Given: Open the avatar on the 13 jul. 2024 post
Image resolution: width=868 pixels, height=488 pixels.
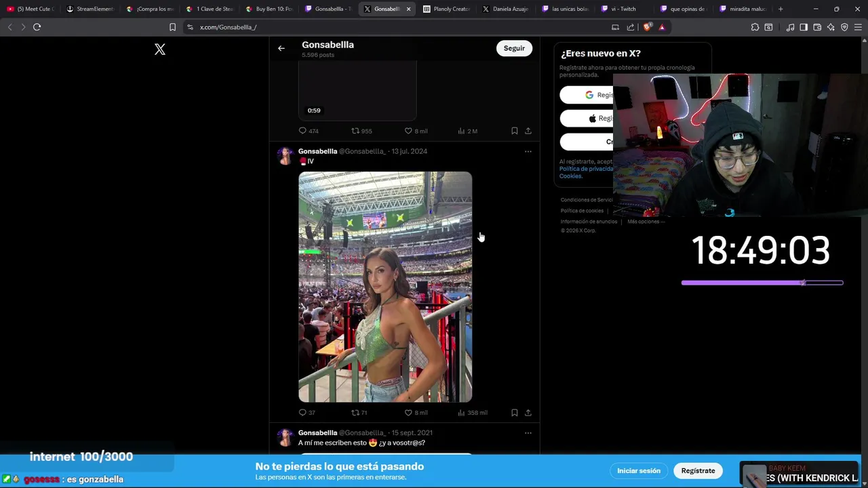Looking at the screenshot, I should pos(285,156).
